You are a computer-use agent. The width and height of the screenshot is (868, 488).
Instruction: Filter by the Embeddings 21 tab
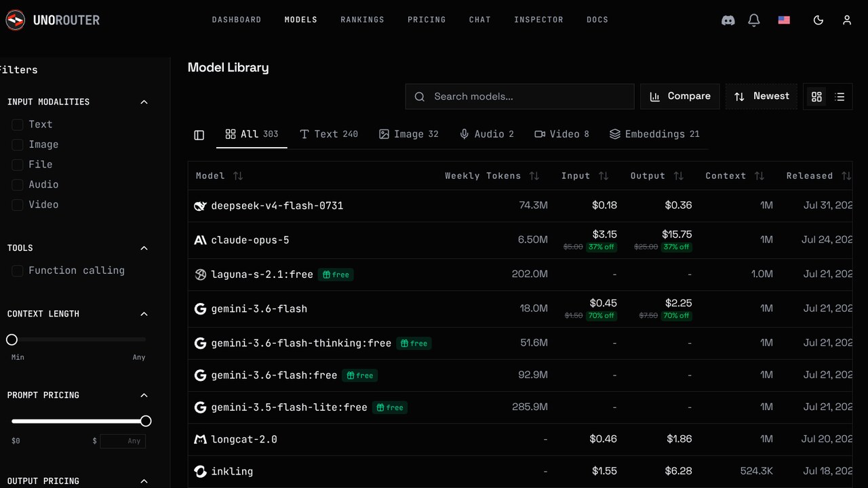[654, 134]
